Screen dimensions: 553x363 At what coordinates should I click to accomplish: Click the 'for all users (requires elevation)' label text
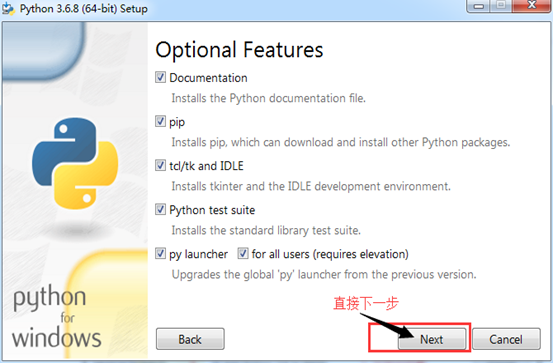(330, 254)
